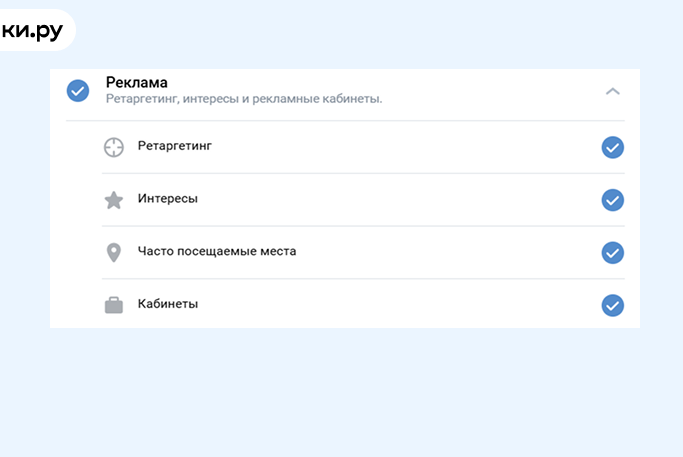
Task: Open the Часто посещаемые места item
Action: click(x=216, y=251)
